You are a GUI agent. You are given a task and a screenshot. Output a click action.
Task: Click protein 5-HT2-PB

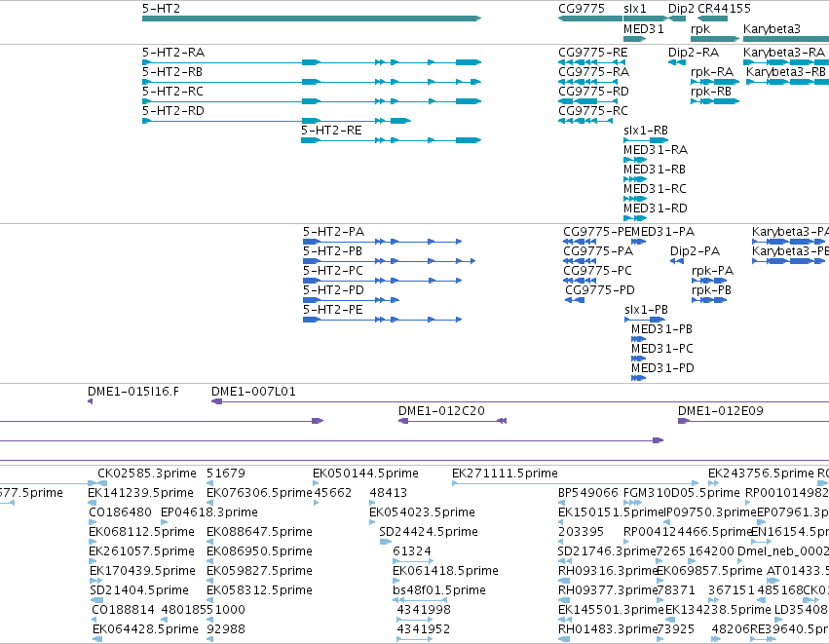point(389,261)
